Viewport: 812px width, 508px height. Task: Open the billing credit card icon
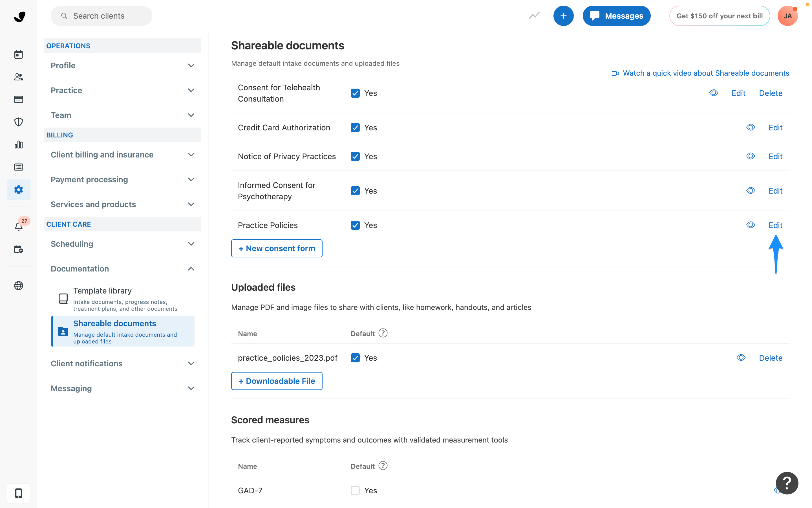pos(18,99)
